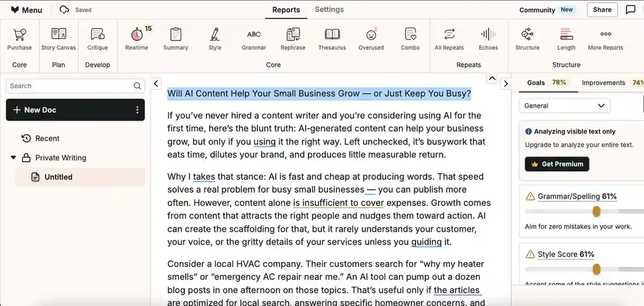Click the underlined word "takes"
This screenshot has height=306, width=644.
pos(204,177)
